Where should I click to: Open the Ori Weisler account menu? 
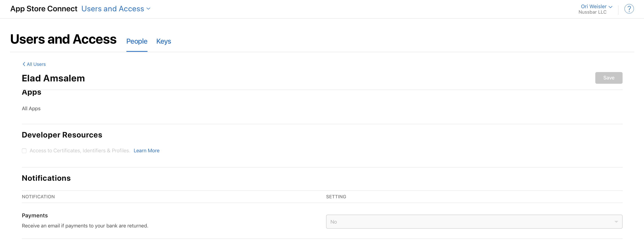[596, 6]
